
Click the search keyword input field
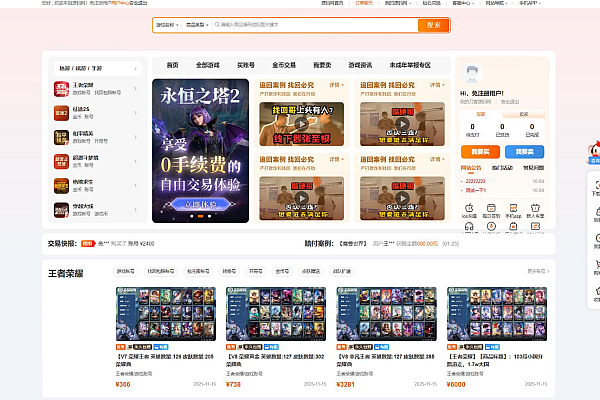(x=315, y=25)
